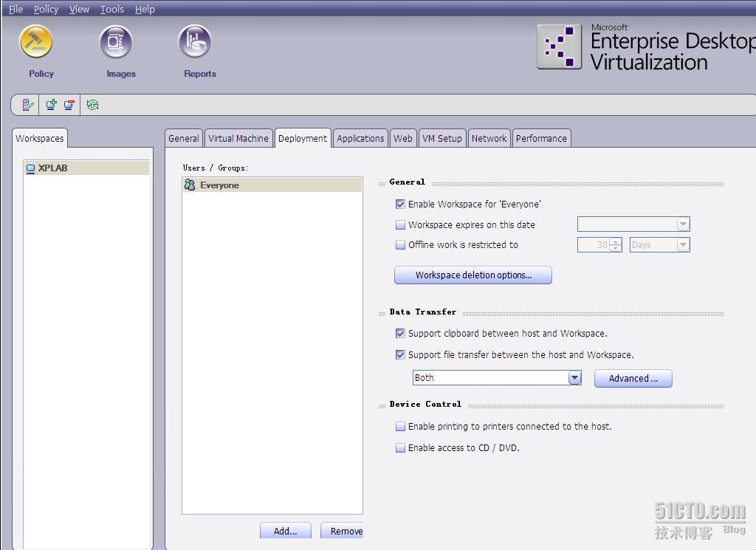The image size is (756, 550).
Task: Enable access to CD / DVD checkbox
Action: pos(400,448)
